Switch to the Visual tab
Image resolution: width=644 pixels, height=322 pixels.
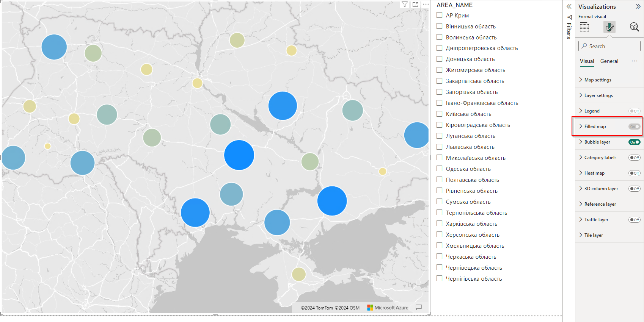(587, 61)
